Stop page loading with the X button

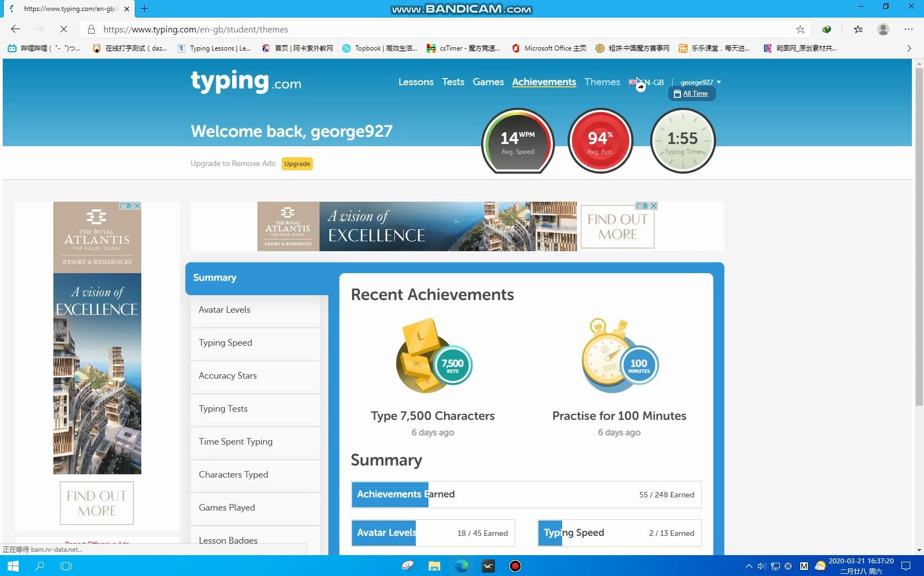tap(64, 29)
